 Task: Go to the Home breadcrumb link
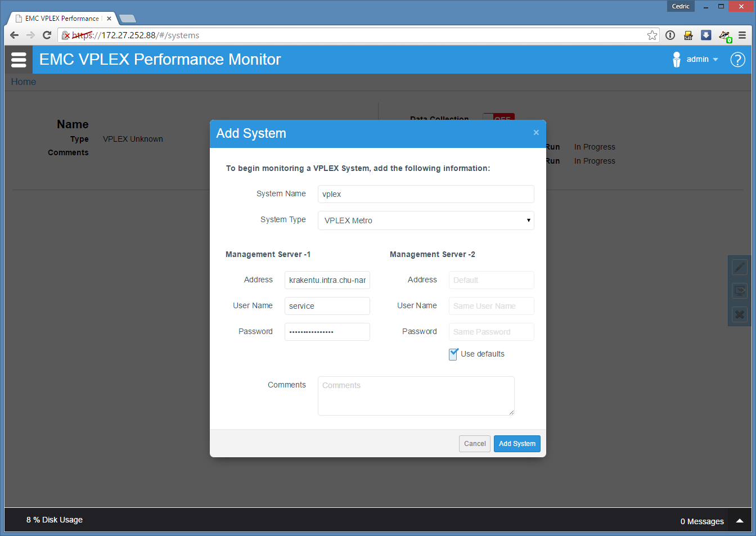coord(24,82)
